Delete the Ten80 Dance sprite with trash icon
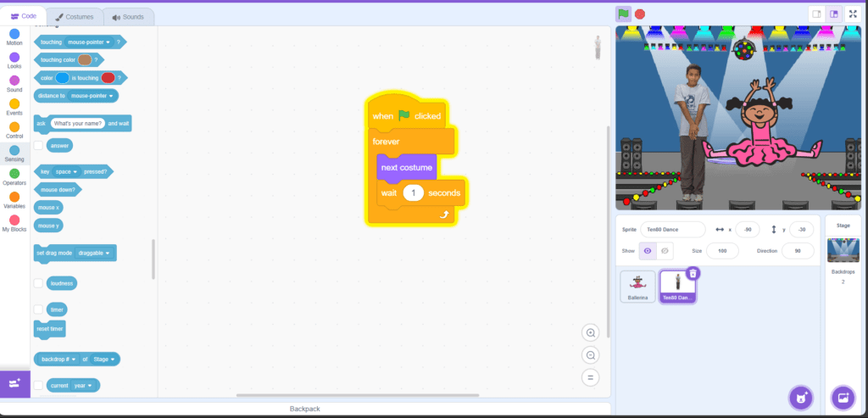The height and width of the screenshot is (418, 868). 693,273
